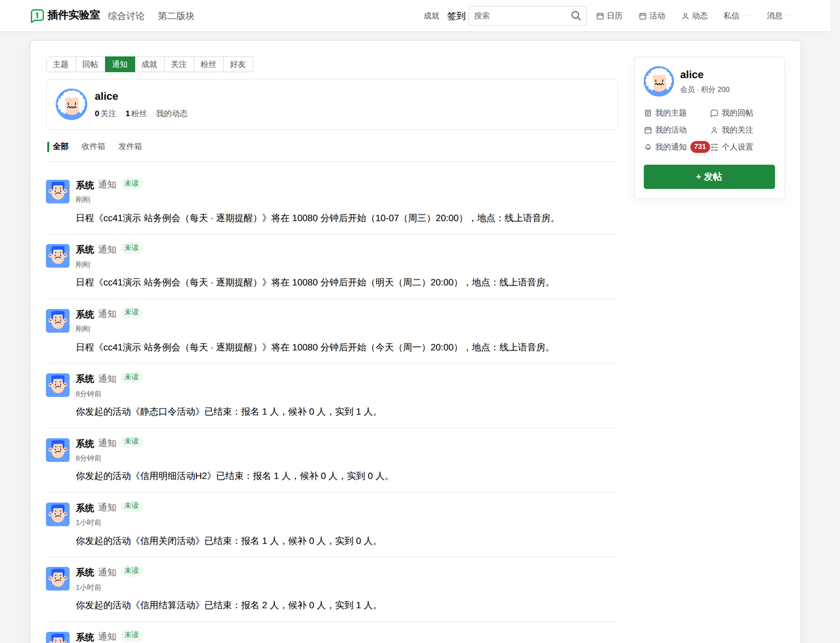Viewport: 840px width, 643px height.
Task: Open 个人设置 in the sidebar
Action: click(x=732, y=147)
